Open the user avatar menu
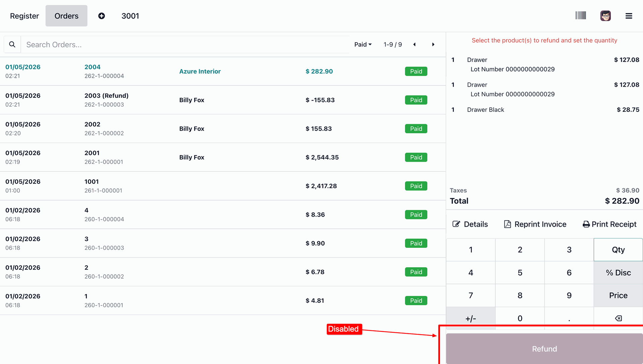Screen dimensions: 643x364 tap(605, 16)
